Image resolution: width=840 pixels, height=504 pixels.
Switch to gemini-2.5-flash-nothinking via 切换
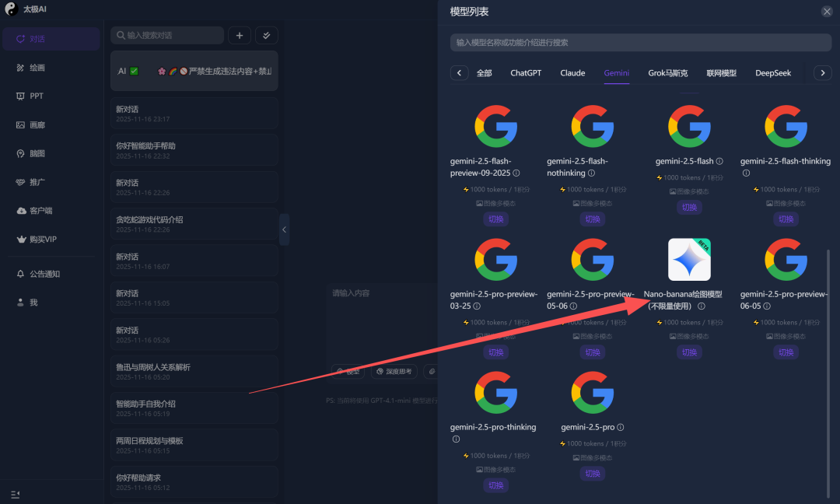593,219
